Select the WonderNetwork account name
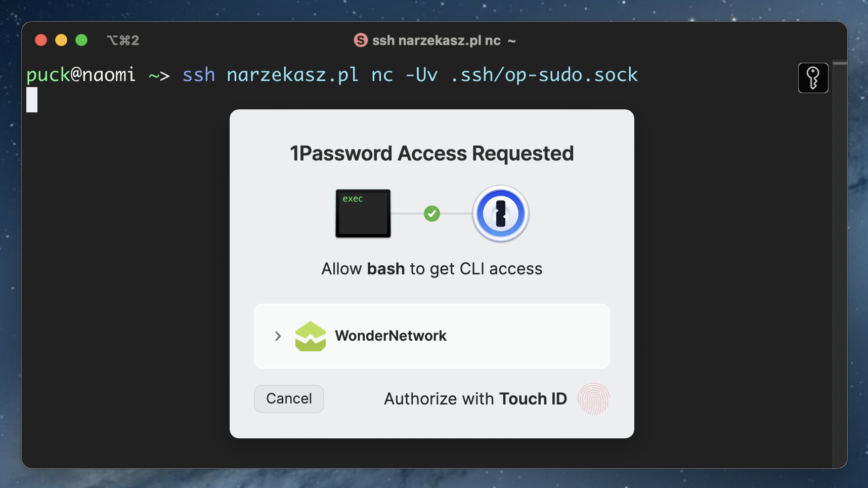868x488 pixels. (x=390, y=336)
